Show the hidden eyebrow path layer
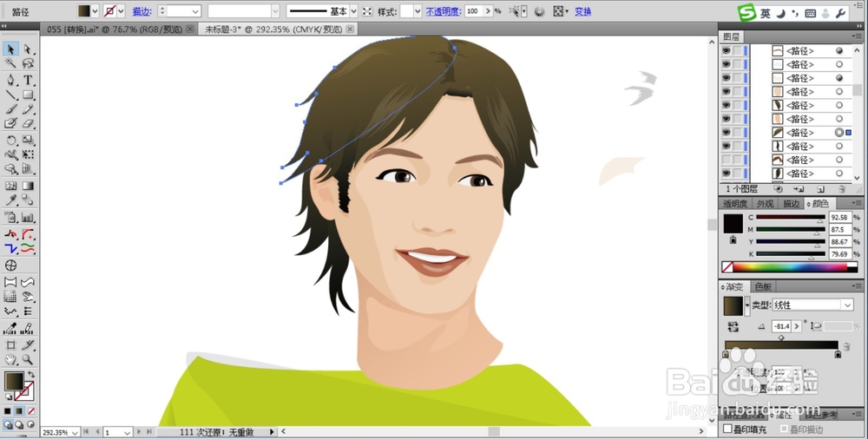The image size is (868, 439). (727, 160)
